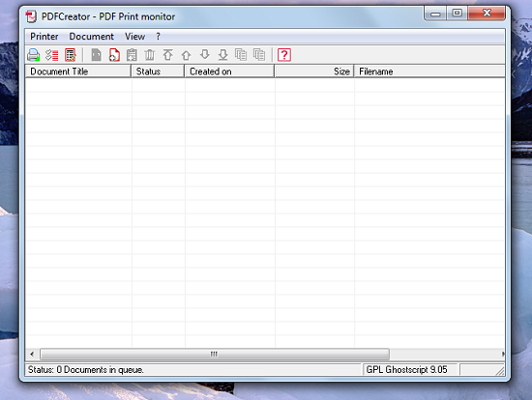The height and width of the screenshot is (400, 532).
Task: Click the move down arrow icon
Action: click(205, 54)
